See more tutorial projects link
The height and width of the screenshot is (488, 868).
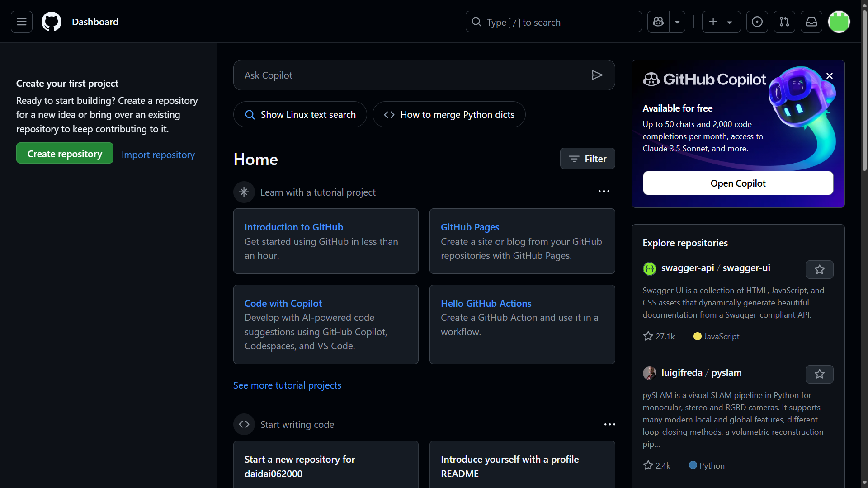(287, 385)
